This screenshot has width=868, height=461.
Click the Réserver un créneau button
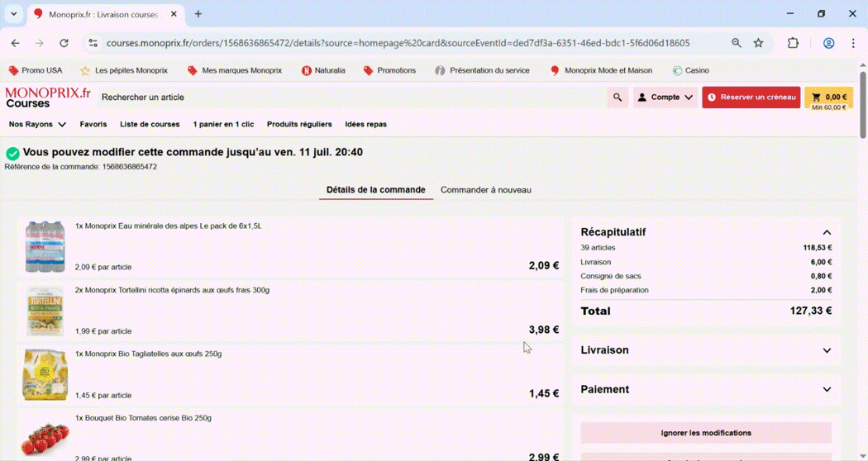click(751, 97)
